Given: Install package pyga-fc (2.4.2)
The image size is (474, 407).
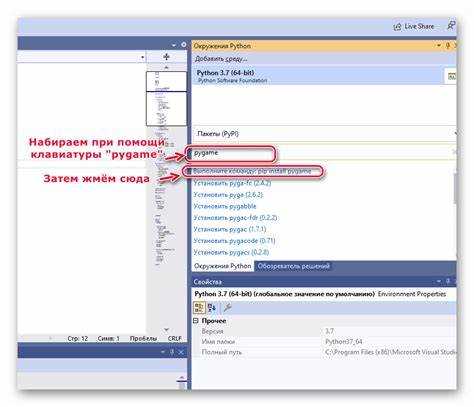Looking at the screenshot, I should click(232, 183).
